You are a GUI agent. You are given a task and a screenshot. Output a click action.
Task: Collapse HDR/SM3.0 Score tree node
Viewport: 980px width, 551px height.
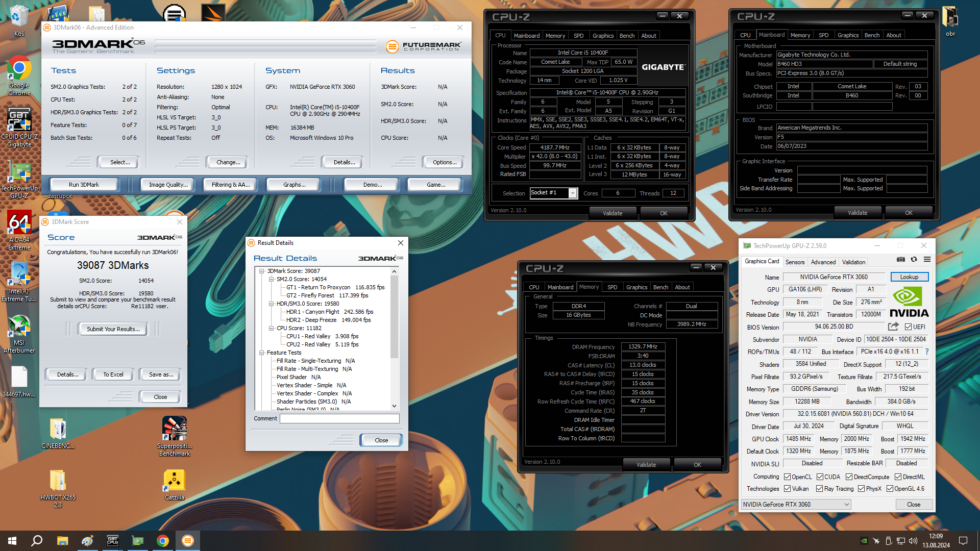pyautogui.click(x=272, y=304)
